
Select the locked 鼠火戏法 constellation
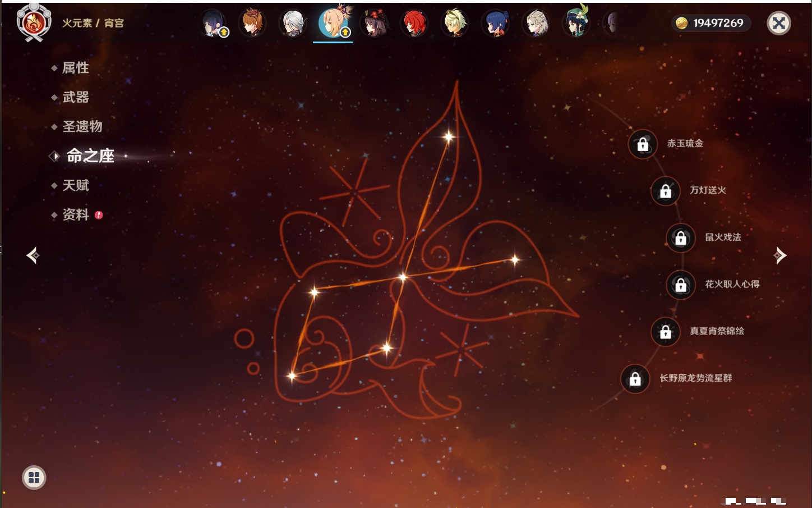click(x=681, y=238)
